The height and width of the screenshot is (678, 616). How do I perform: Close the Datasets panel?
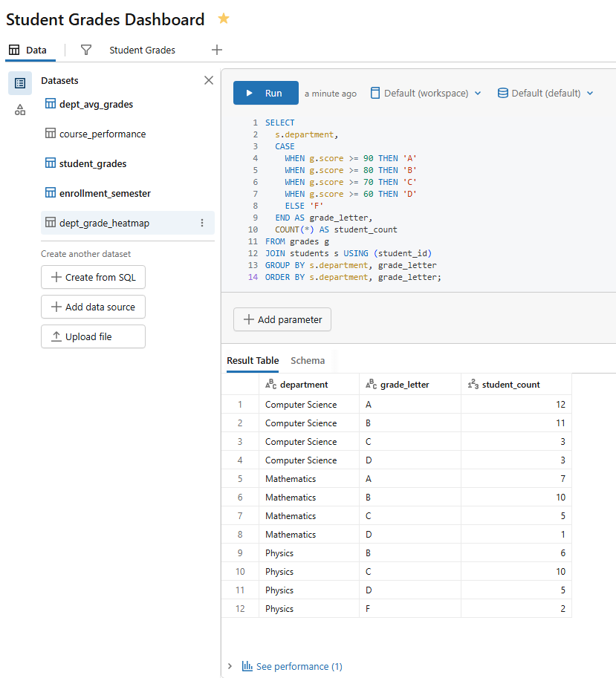pos(209,80)
